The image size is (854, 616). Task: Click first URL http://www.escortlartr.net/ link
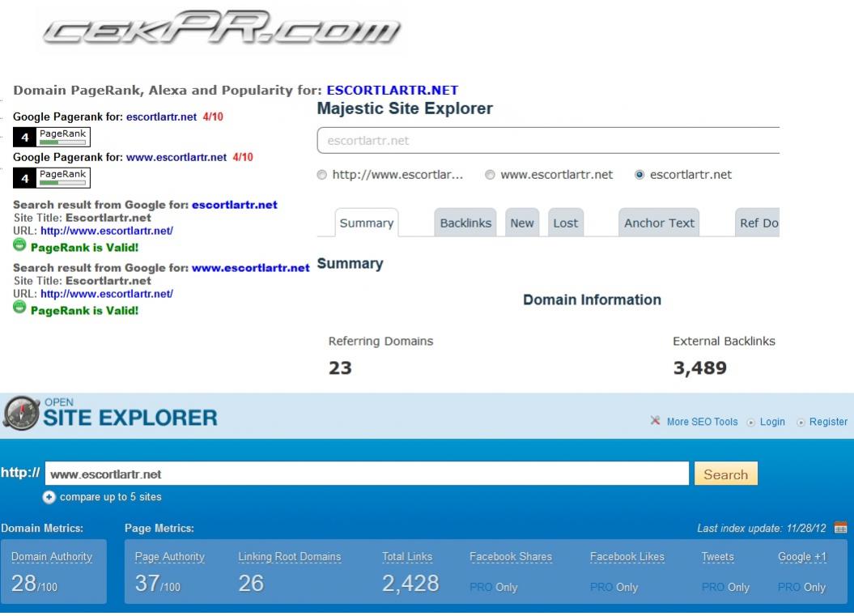coord(107,231)
